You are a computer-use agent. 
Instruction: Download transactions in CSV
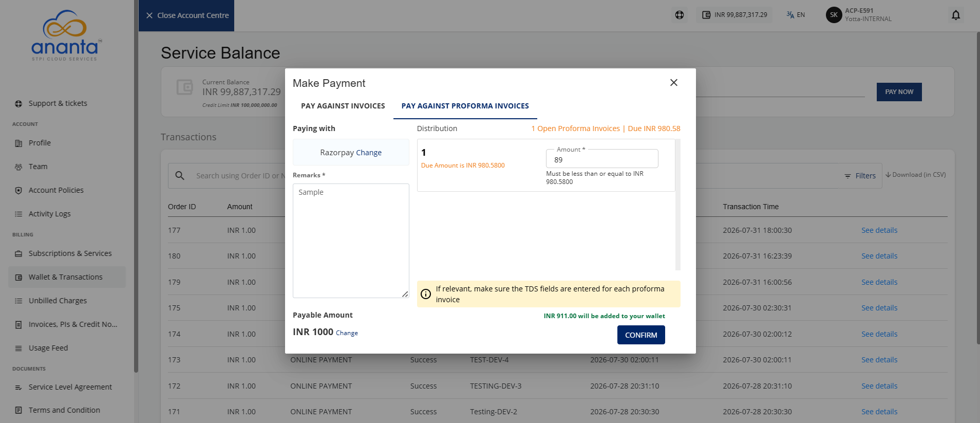tap(915, 175)
